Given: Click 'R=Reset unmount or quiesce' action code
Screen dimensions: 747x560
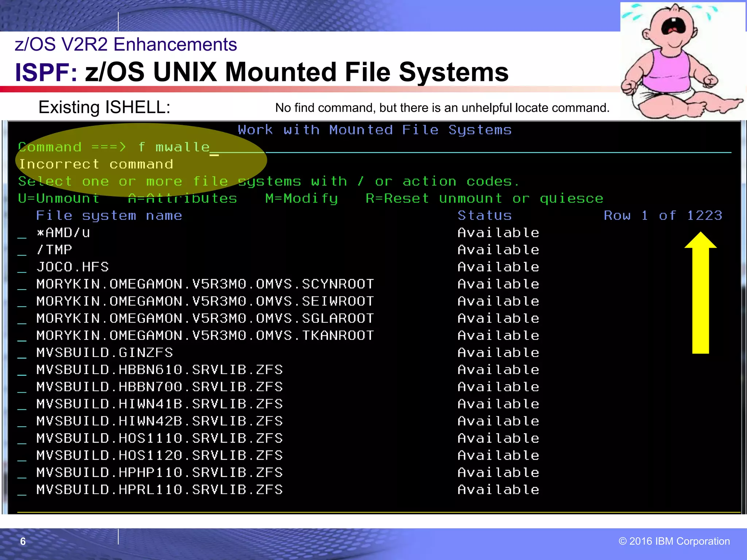Looking at the screenshot, I should click(484, 199).
